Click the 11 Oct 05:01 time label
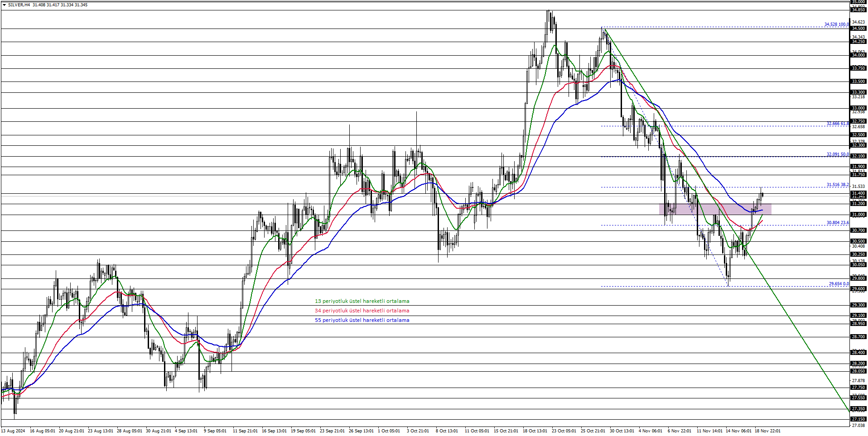Viewport: 868px width, 436px height. click(477, 431)
